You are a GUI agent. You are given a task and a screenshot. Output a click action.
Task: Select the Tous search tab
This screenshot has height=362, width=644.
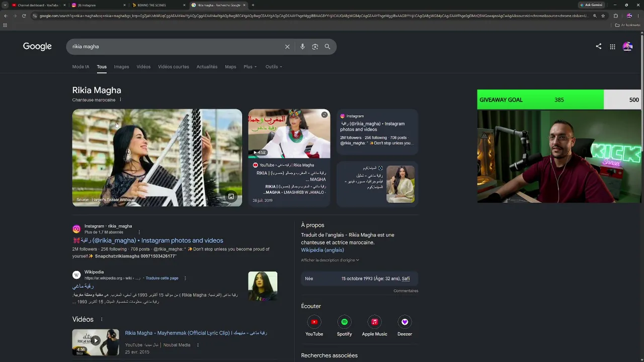102,67
